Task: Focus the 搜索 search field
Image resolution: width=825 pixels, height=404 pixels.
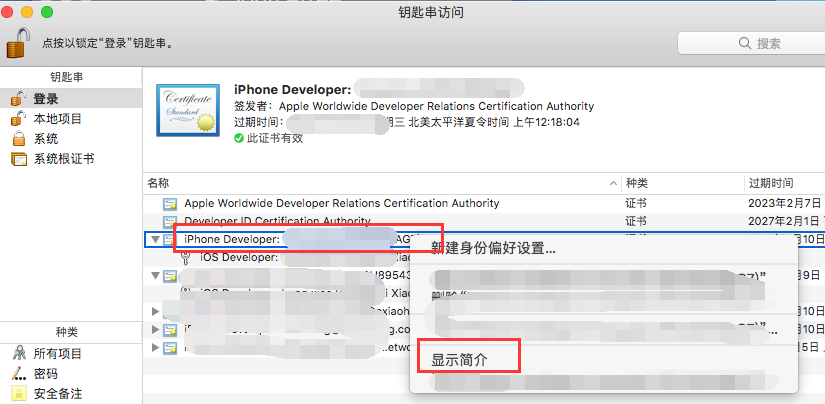Action: (752, 43)
